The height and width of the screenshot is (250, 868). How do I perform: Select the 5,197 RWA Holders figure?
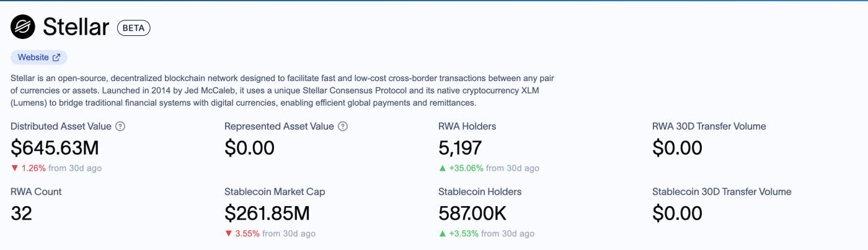click(460, 148)
